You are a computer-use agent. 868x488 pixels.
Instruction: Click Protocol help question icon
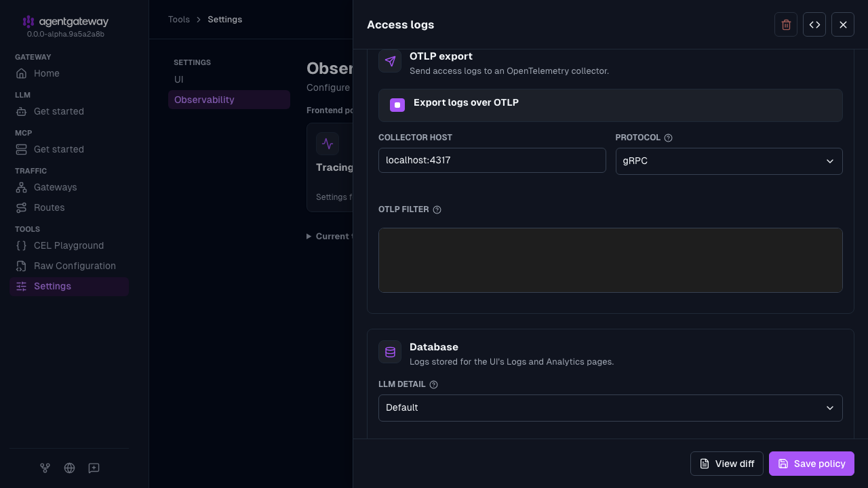click(669, 138)
